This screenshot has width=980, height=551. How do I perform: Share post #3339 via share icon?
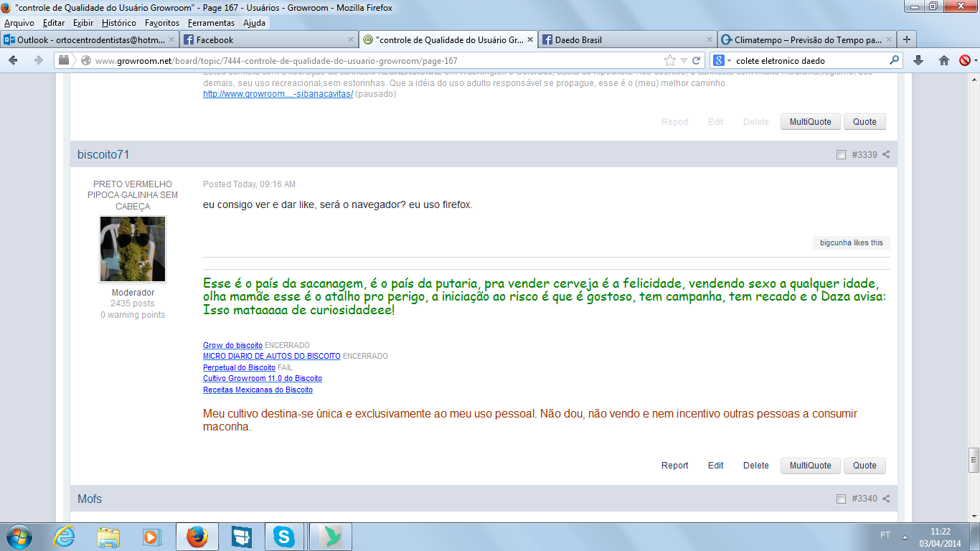886,155
